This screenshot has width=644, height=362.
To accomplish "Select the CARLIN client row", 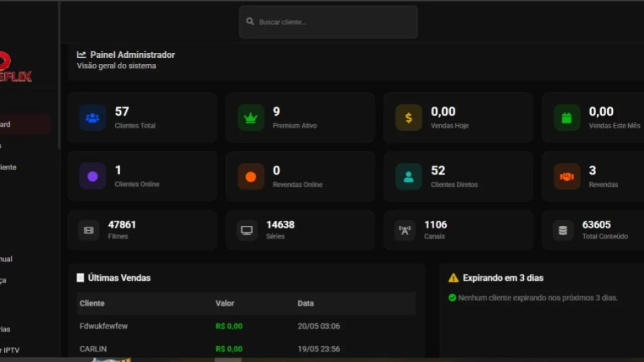I will pos(247,348).
